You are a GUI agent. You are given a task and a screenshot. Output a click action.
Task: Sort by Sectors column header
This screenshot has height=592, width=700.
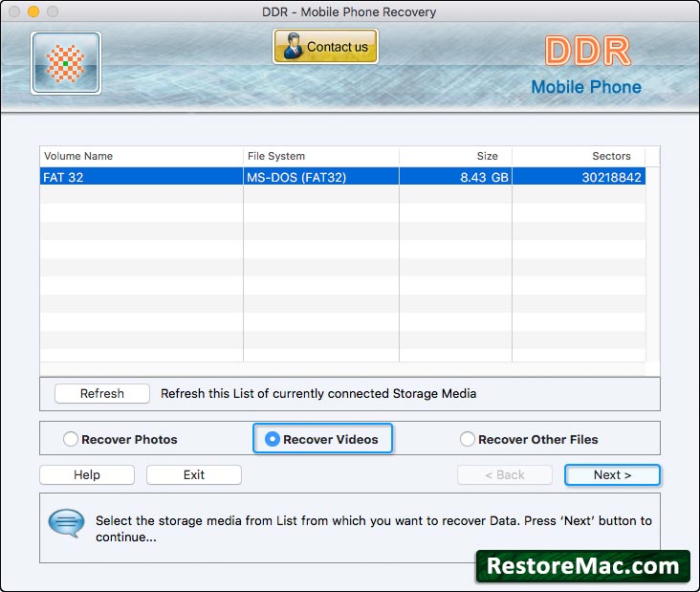[x=579, y=156]
